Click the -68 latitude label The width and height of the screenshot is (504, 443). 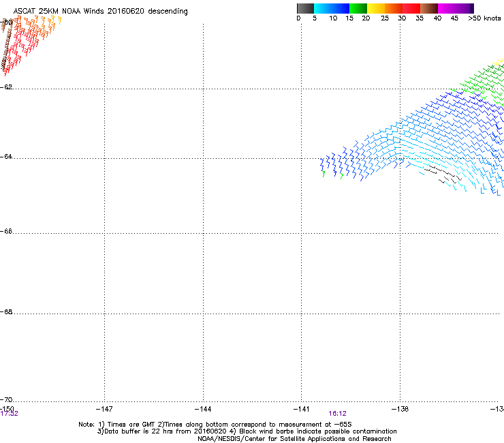click(6, 311)
